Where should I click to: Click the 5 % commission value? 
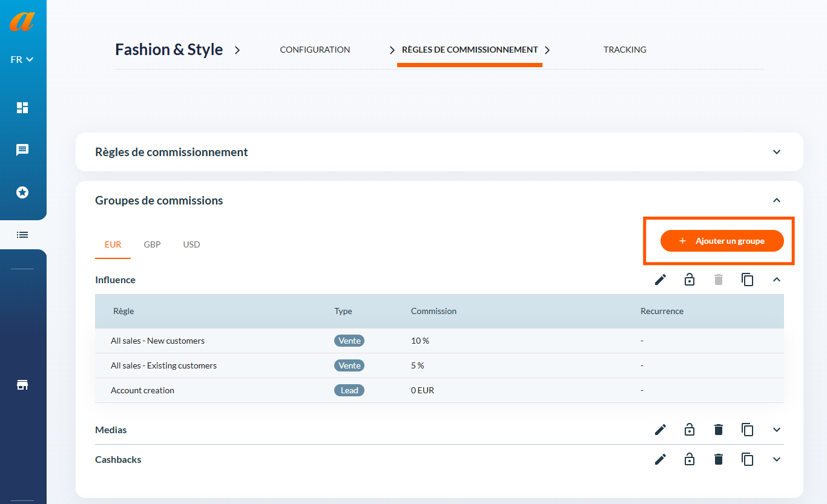coord(418,365)
